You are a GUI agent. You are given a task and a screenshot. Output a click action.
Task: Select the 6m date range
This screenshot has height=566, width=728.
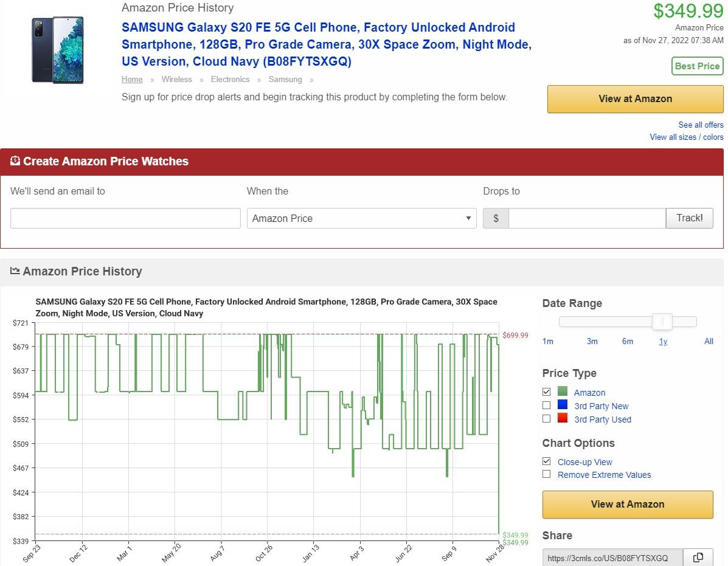point(627,341)
